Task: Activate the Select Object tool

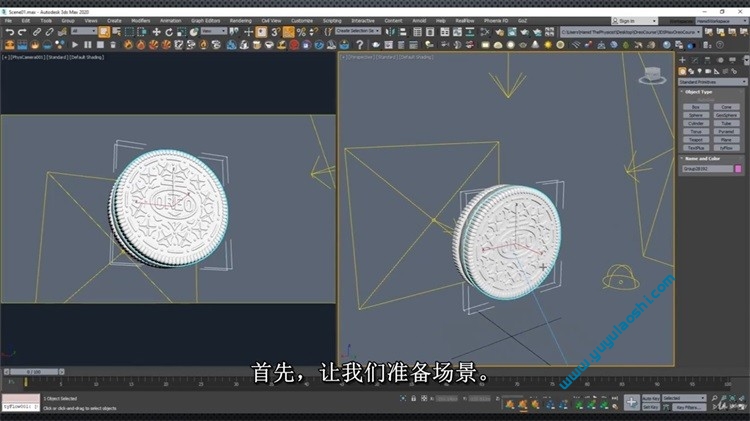Action: pos(104,32)
